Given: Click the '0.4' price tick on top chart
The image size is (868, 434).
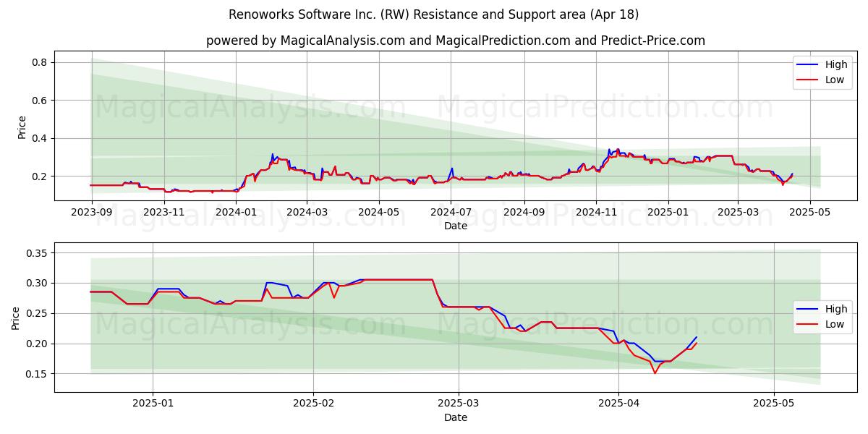Looking at the screenshot, I should coord(40,138).
